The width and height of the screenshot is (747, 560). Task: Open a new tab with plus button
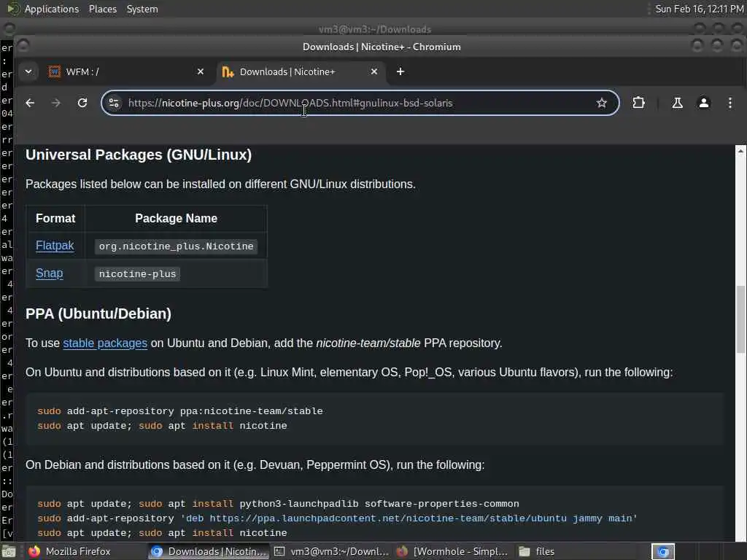[400, 71]
